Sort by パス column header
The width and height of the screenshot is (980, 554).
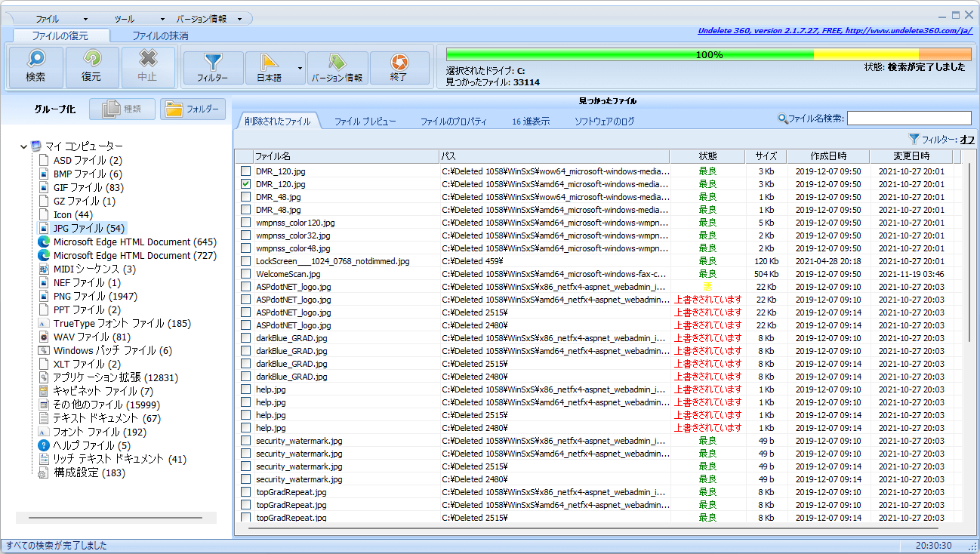pos(554,156)
